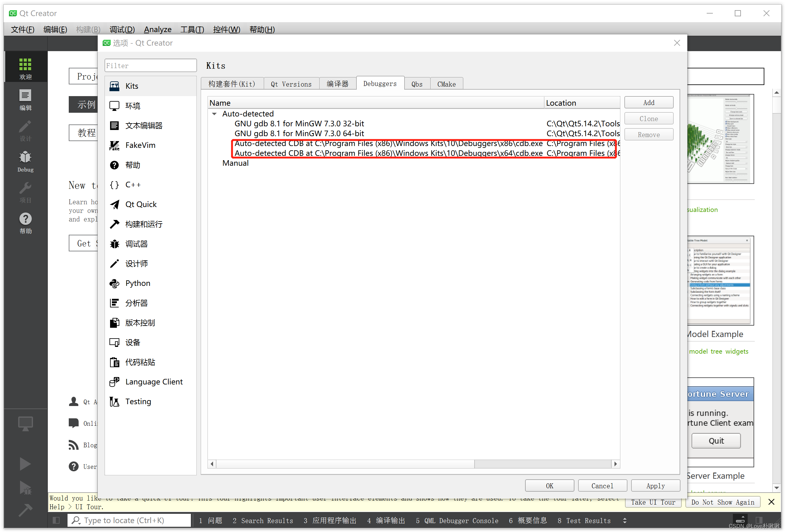This screenshot has width=785, height=532.
Task: Switch to the Qt Versions tab
Action: [291, 84]
